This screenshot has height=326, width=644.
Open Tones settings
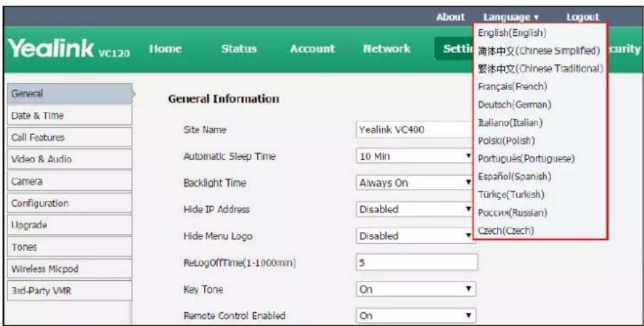(x=70, y=246)
